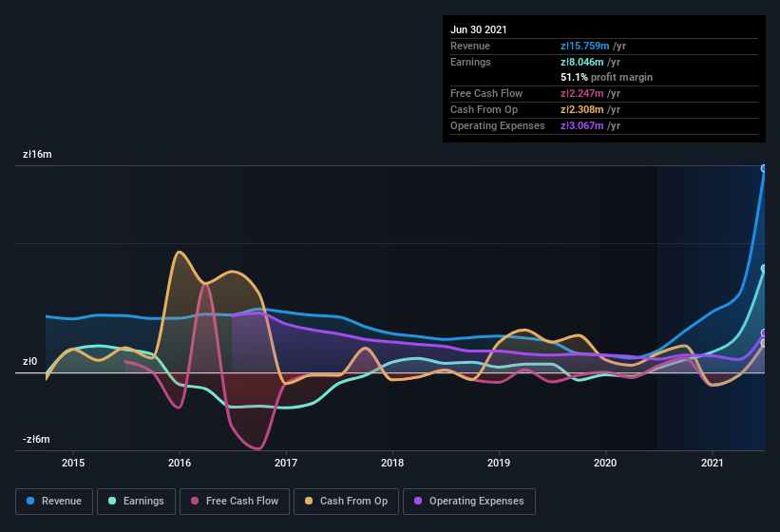The width and height of the screenshot is (780, 532).
Task: Toggle the Free Cash Flow legend button
Action: click(x=235, y=502)
